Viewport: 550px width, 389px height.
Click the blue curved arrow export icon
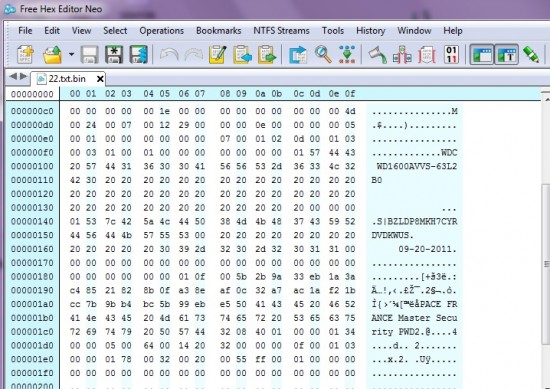coord(298,55)
